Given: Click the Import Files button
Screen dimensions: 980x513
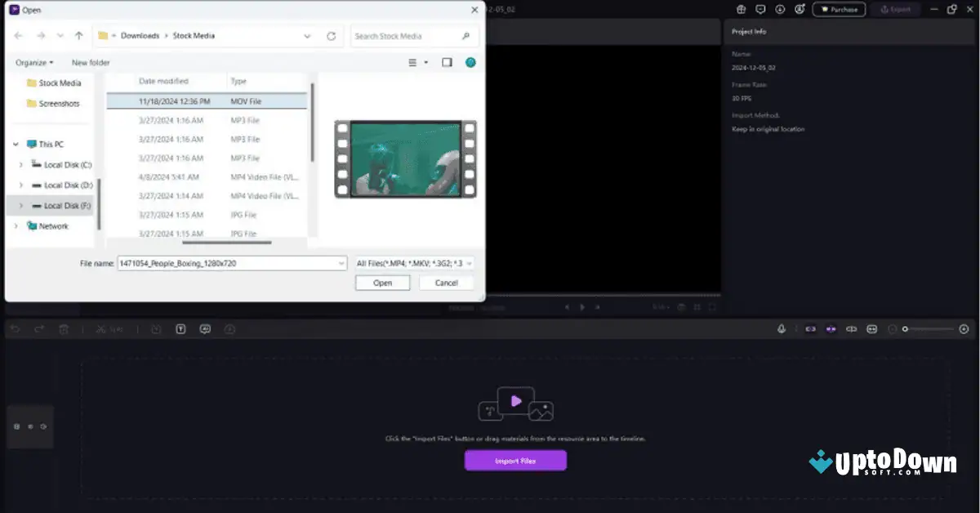Looking at the screenshot, I should click(515, 461).
